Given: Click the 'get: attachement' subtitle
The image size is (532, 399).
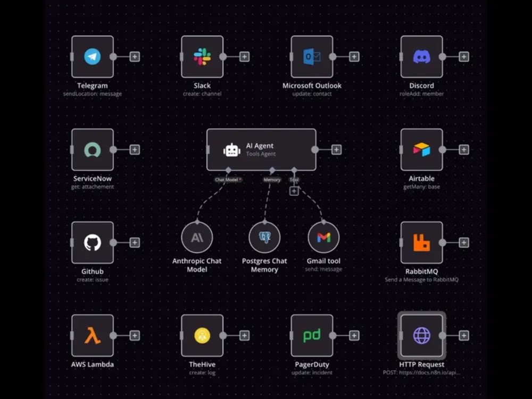Looking at the screenshot, I should coord(92,187).
